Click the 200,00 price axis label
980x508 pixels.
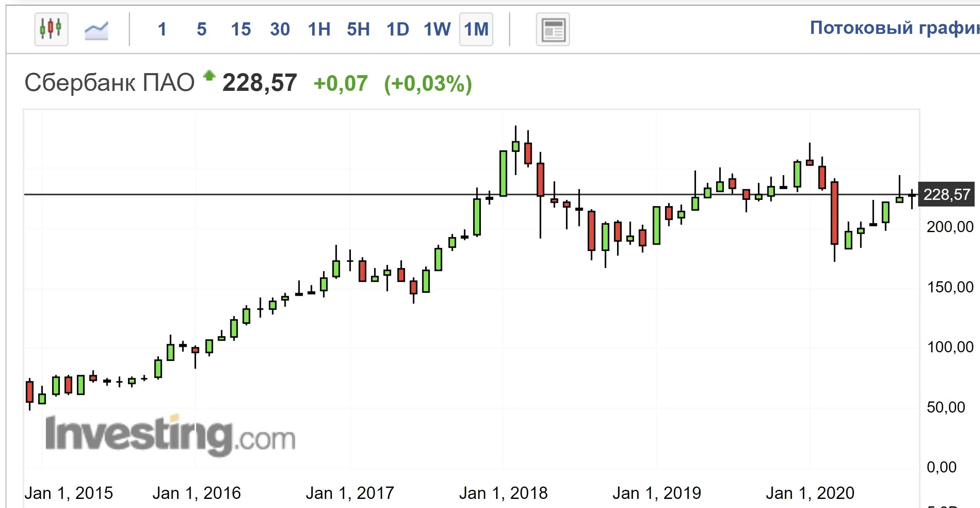[x=950, y=227]
